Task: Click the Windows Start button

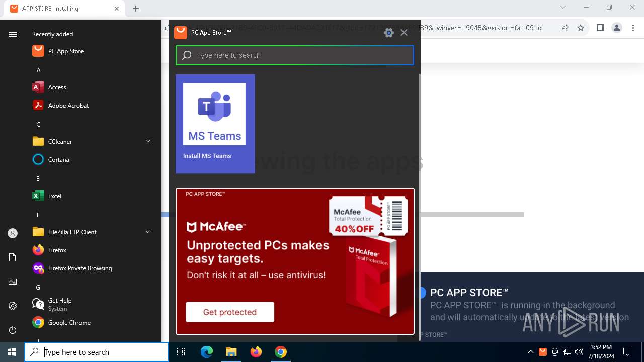Action: [x=12, y=352]
